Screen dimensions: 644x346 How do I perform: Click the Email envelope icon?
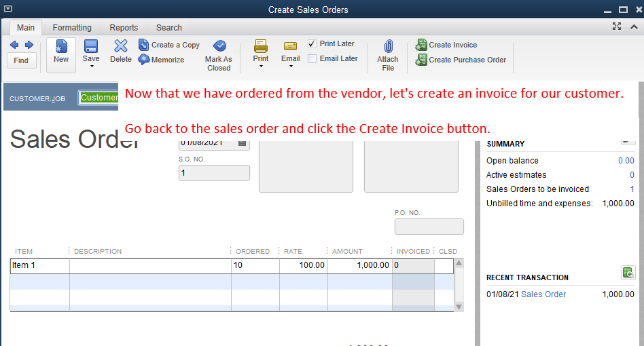pyautogui.click(x=290, y=46)
